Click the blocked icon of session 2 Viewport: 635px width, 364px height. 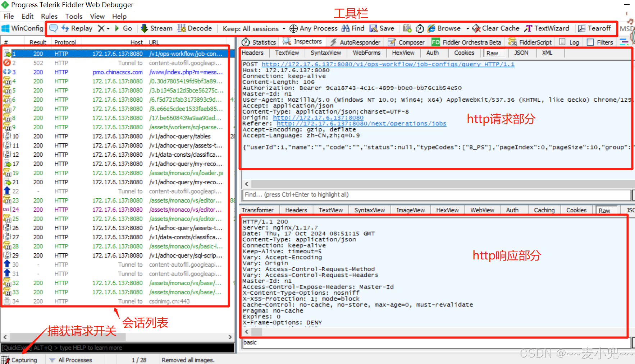pos(7,63)
